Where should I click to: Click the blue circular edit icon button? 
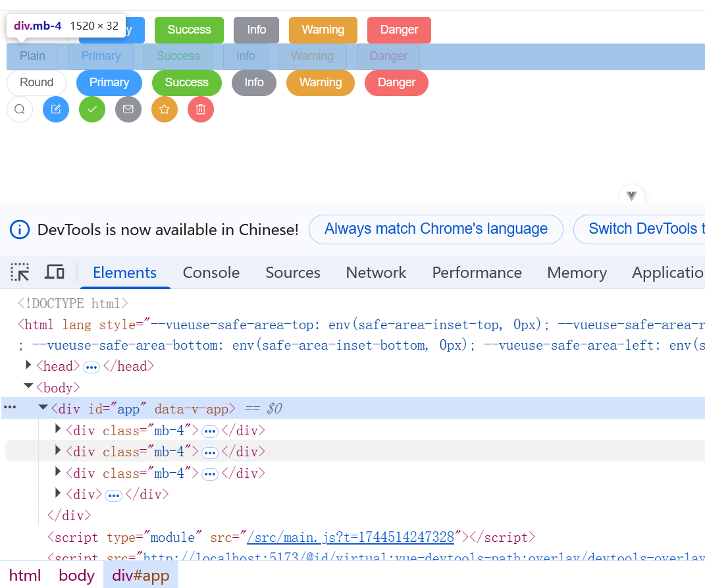point(56,109)
